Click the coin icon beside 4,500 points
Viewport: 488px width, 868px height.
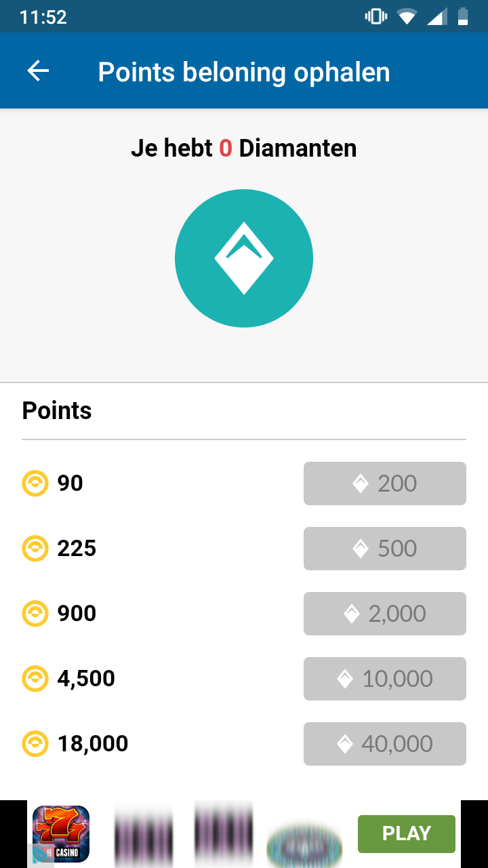(35, 679)
